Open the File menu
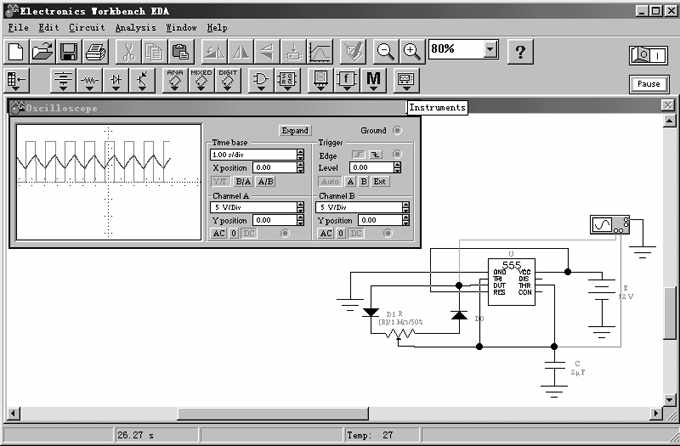The height and width of the screenshot is (446, 680). point(18,28)
